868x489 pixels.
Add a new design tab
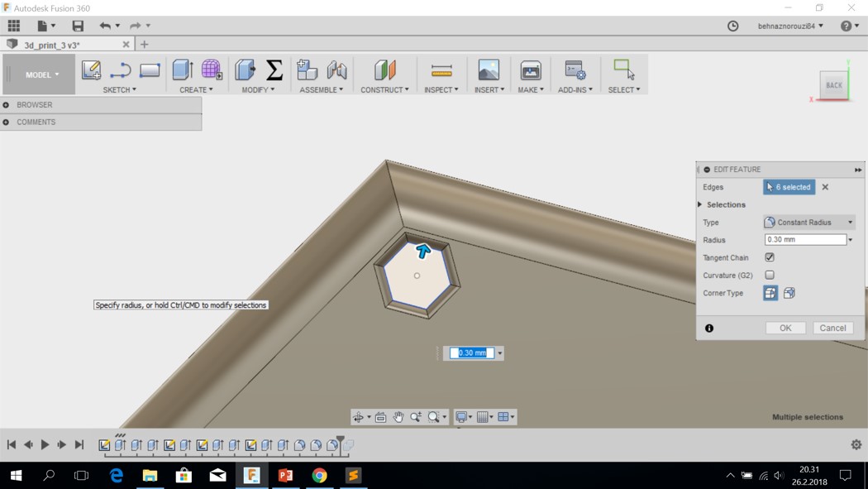coord(144,45)
